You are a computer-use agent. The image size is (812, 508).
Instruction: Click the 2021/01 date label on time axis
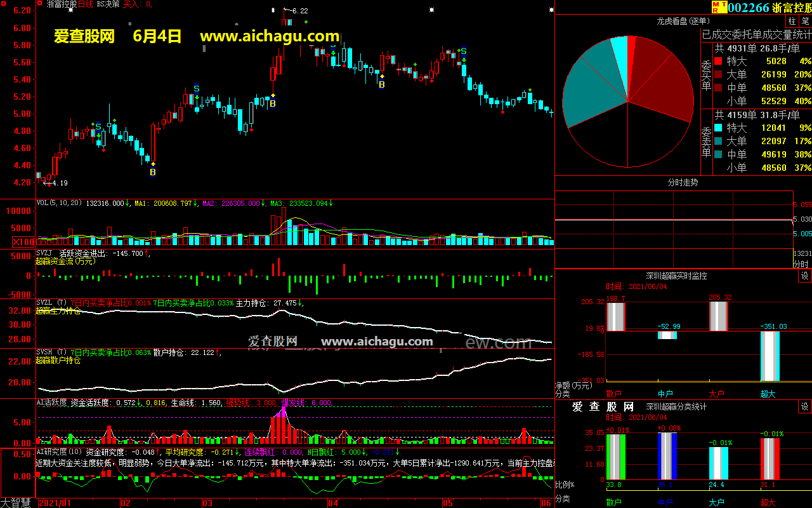click(55, 503)
